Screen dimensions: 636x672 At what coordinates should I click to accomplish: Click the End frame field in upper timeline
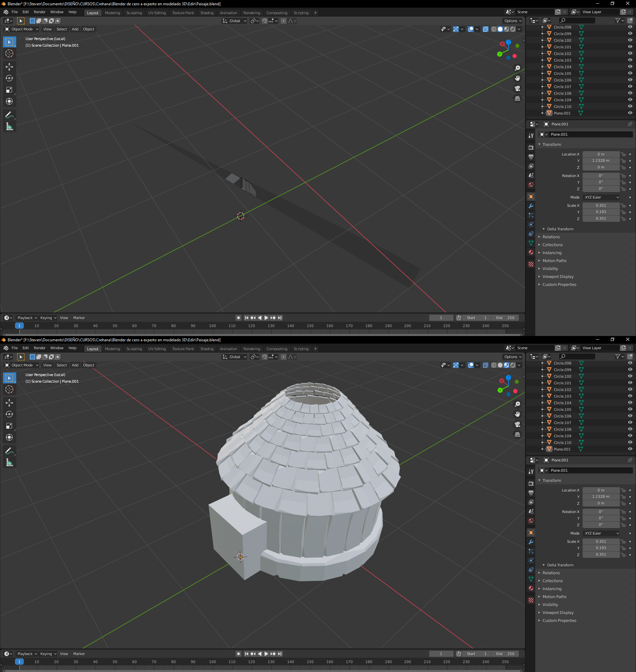point(505,318)
